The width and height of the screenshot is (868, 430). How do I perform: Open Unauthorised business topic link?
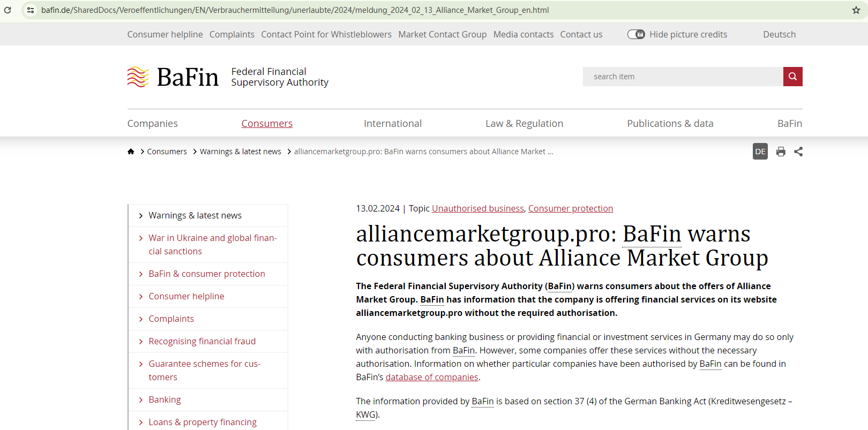pyautogui.click(x=478, y=208)
